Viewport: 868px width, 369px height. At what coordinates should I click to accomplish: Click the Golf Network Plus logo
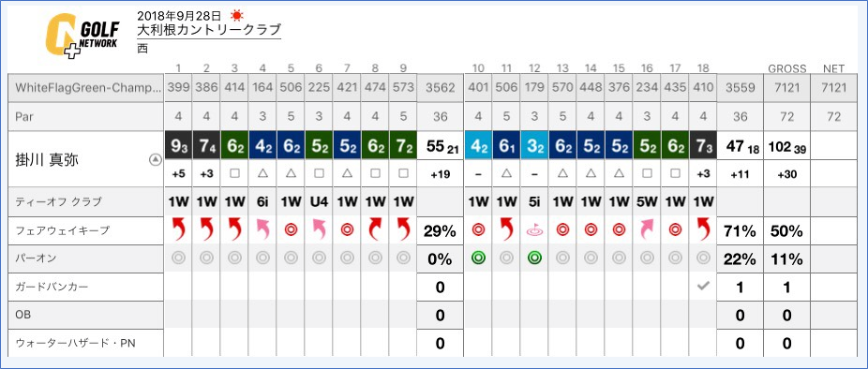(82, 36)
